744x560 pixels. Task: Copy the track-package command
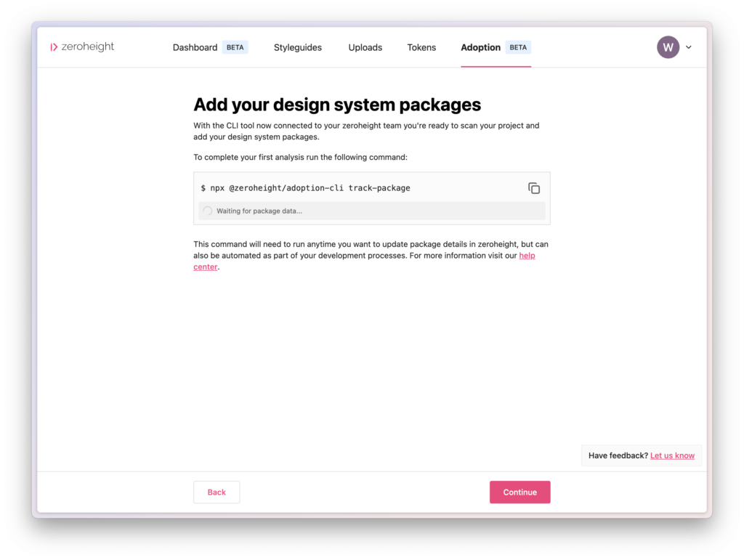point(534,188)
